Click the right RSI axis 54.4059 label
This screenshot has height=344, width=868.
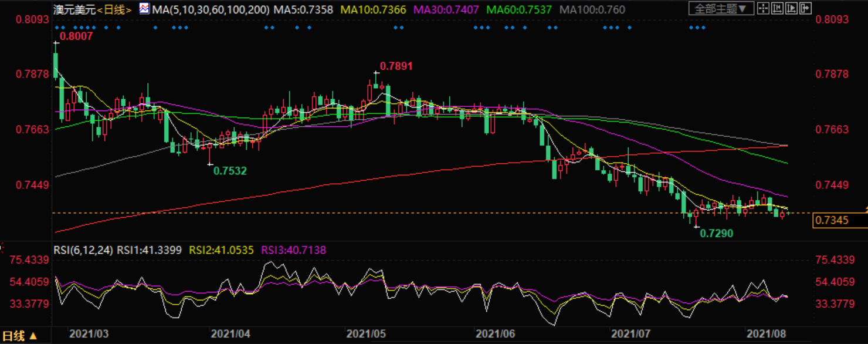(x=836, y=282)
